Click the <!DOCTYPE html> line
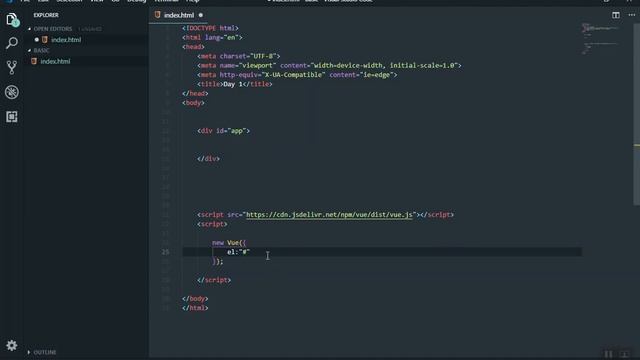 click(x=210, y=28)
